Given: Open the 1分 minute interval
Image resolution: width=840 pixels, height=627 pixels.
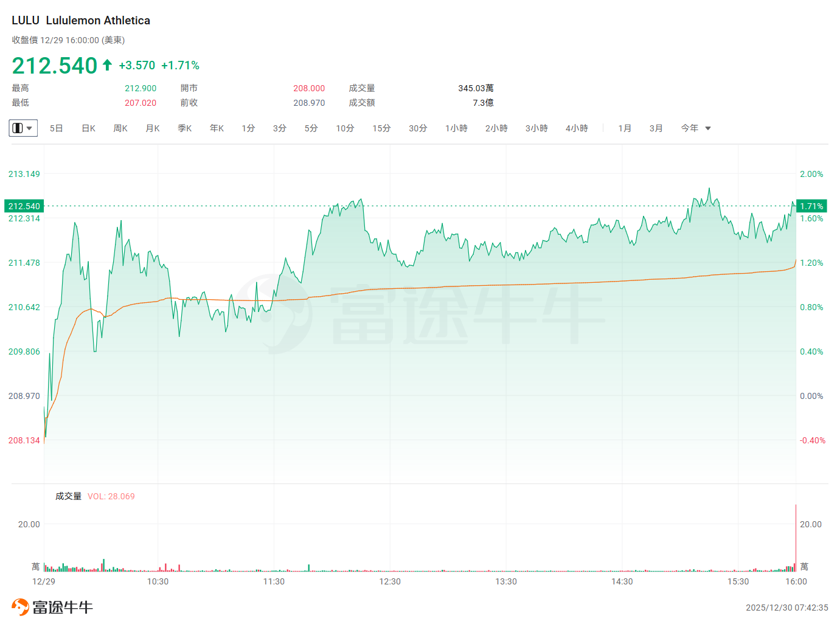Looking at the screenshot, I should pos(248,128).
